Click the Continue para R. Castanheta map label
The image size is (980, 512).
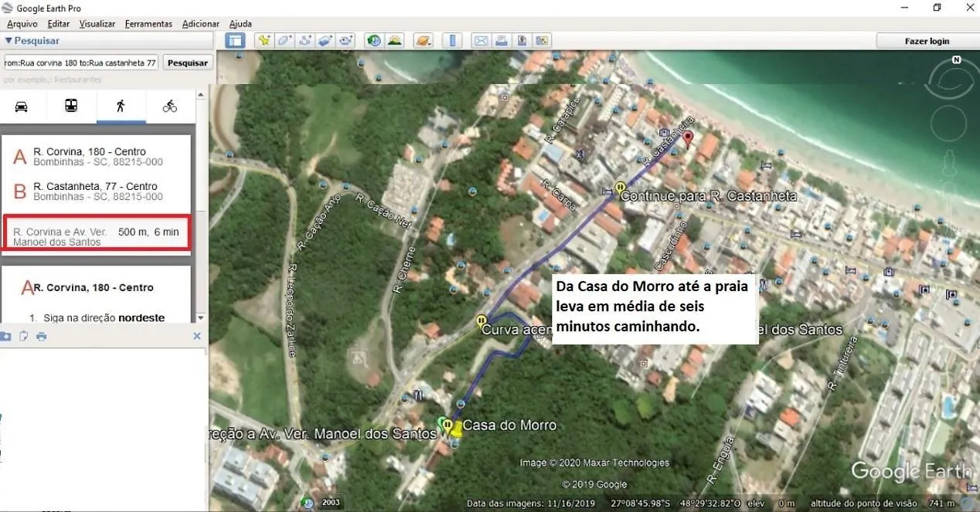pos(708,196)
